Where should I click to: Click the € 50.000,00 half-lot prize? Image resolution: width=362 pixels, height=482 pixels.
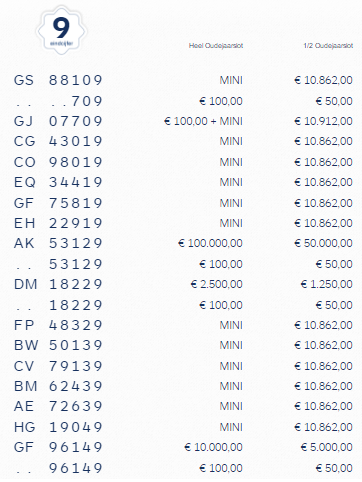tap(323, 243)
